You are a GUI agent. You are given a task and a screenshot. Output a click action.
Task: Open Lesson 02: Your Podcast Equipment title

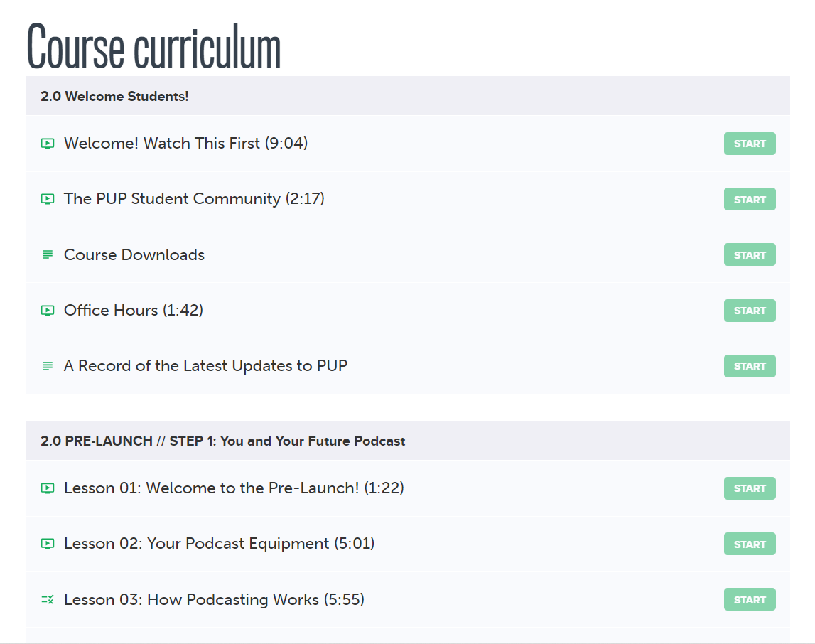[x=220, y=544]
